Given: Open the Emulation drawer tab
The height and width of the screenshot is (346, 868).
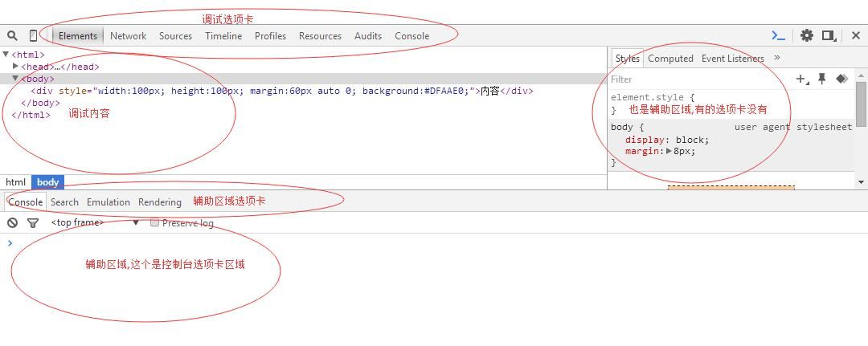Looking at the screenshot, I should click(x=108, y=201).
